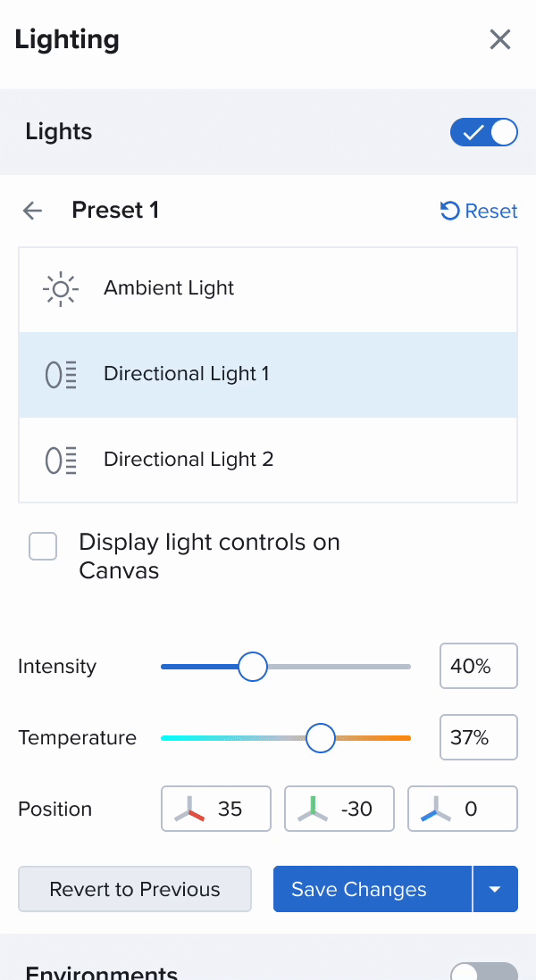Click the Temperature slider handle

(x=320, y=737)
